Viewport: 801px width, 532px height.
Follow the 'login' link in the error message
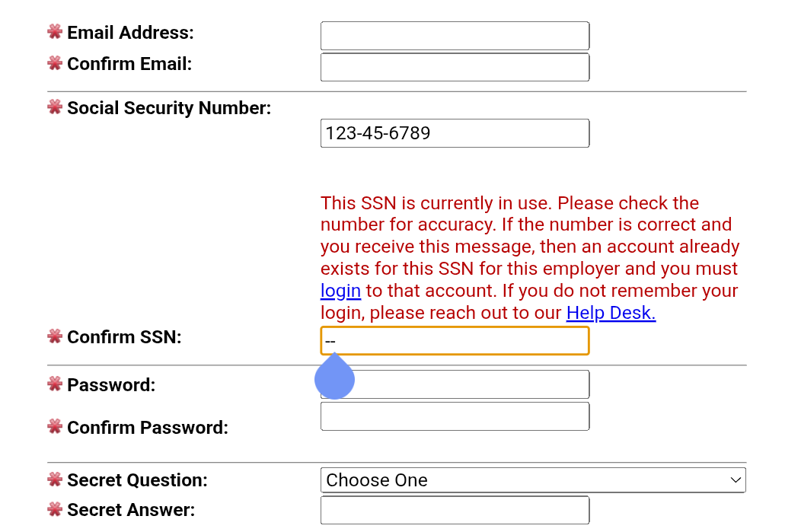coord(340,291)
